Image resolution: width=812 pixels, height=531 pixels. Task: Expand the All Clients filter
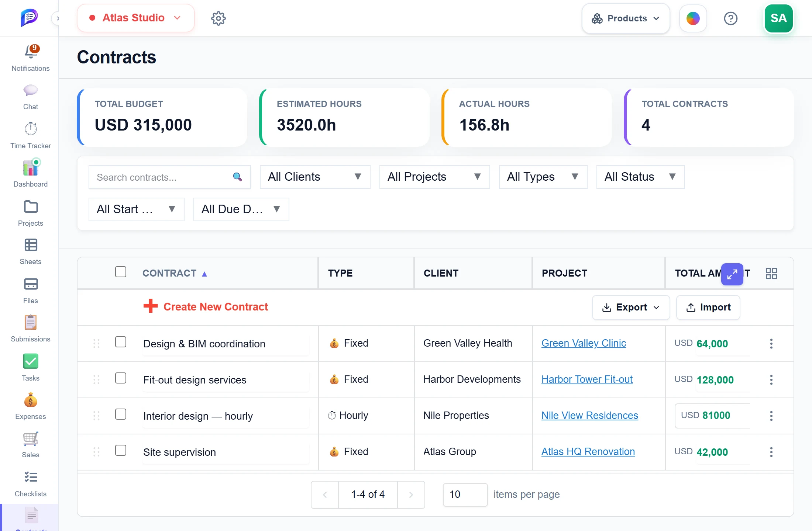(x=315, y=177)
